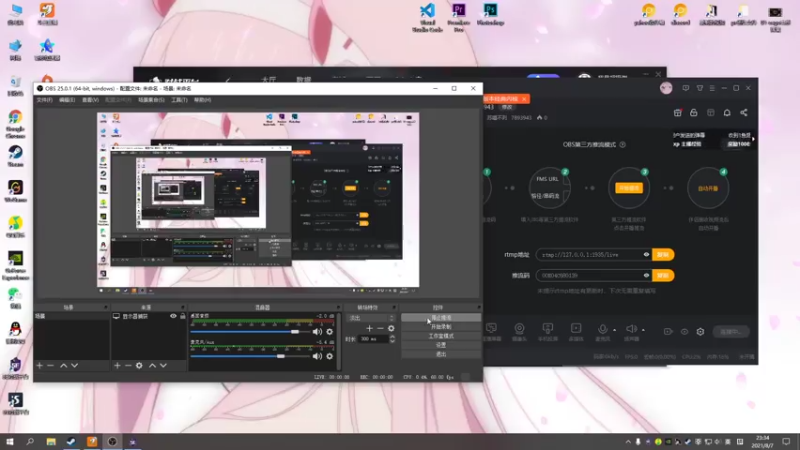Move scene up in OBS Scenes panel
The image size is (800, 450).
pos(63,365)
